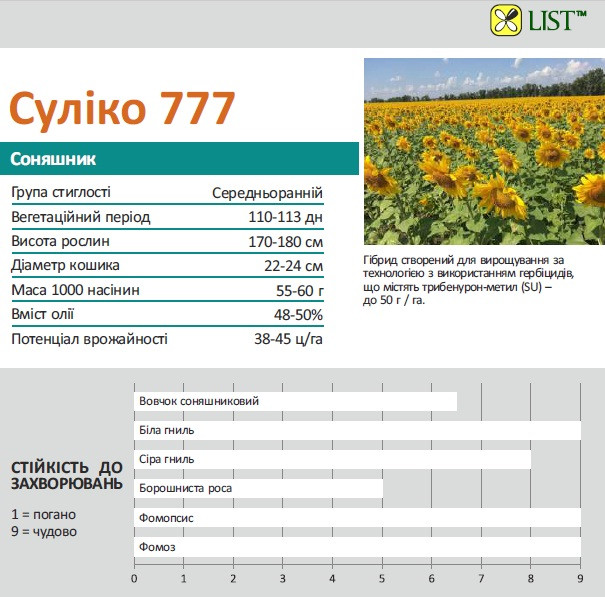Image resolution: width=605 pixels, height=597 pixels.
Task: Click the Борошниста роса chart bar
Action: [258, 489]
